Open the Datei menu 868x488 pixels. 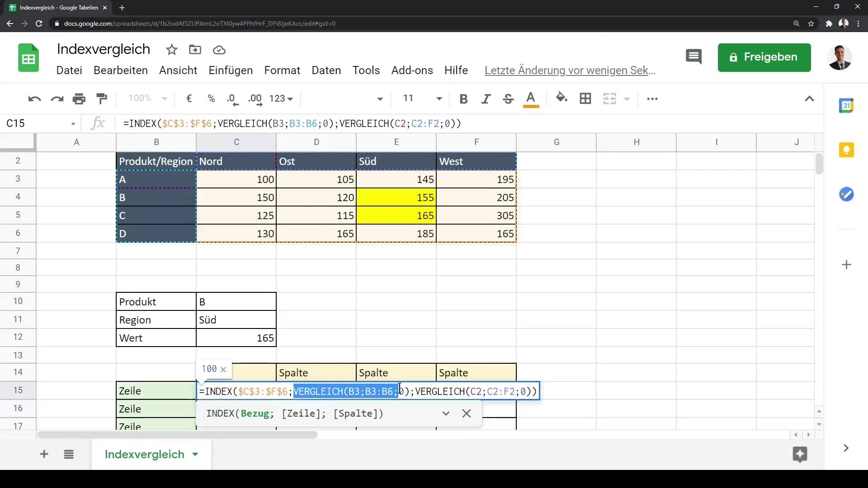pyautogui.click(x=69, y=70)
